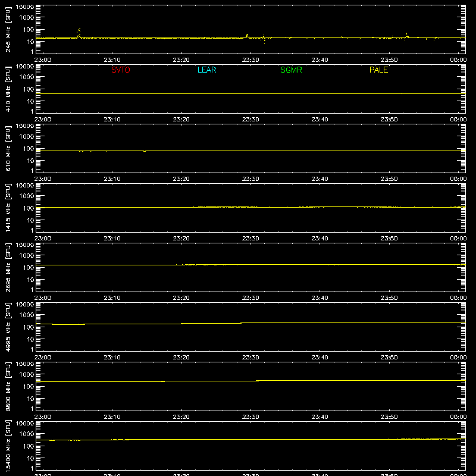Select the 15400 MHz [SFU] axis label
The width and height of the screenshot is (476, 476).
coord(8,446)
